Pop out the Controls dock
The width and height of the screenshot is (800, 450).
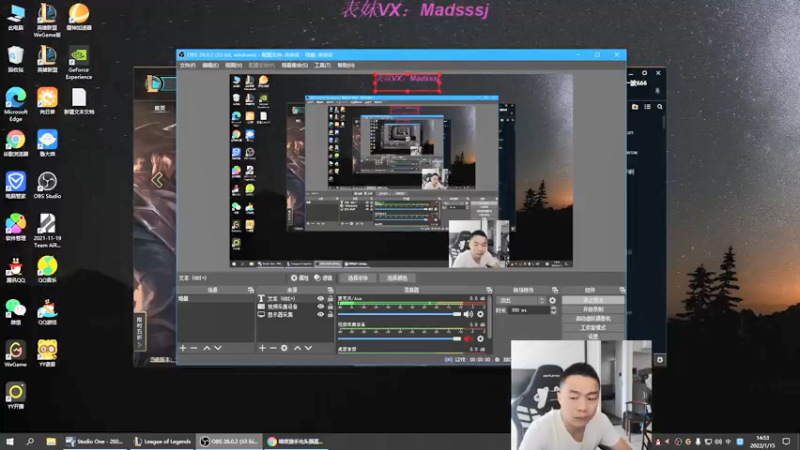[x=622, y=290]
